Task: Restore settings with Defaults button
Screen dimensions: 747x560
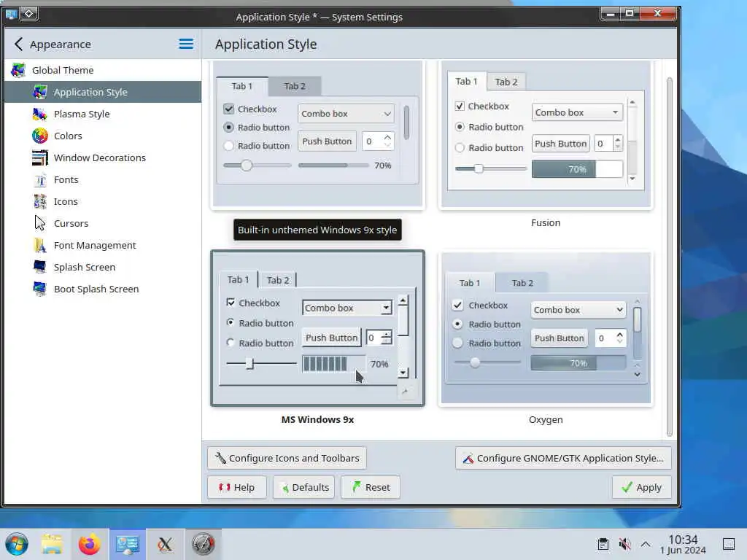Action: pos(304,487)
